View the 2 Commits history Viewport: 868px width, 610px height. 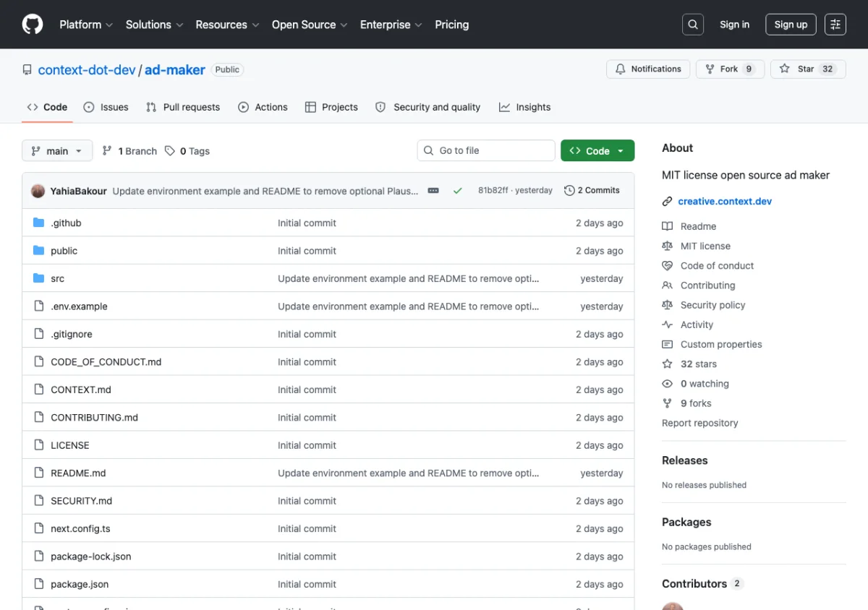point(592,191)
